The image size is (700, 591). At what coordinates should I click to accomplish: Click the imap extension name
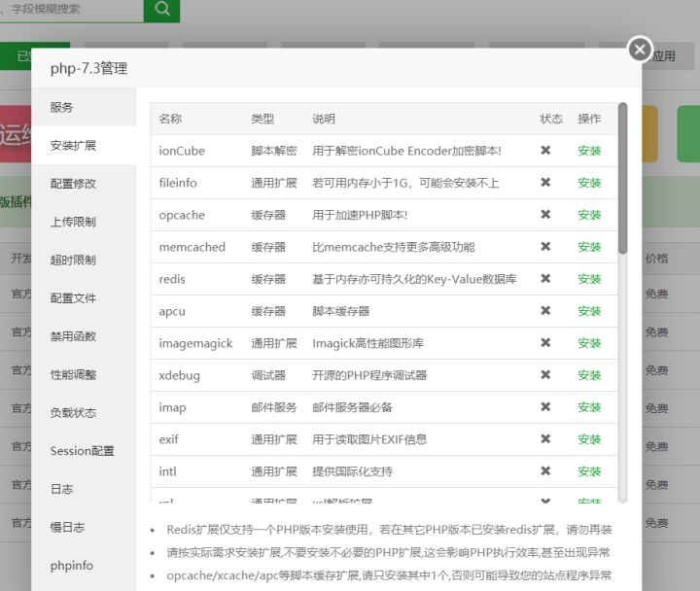coord(172,408)
